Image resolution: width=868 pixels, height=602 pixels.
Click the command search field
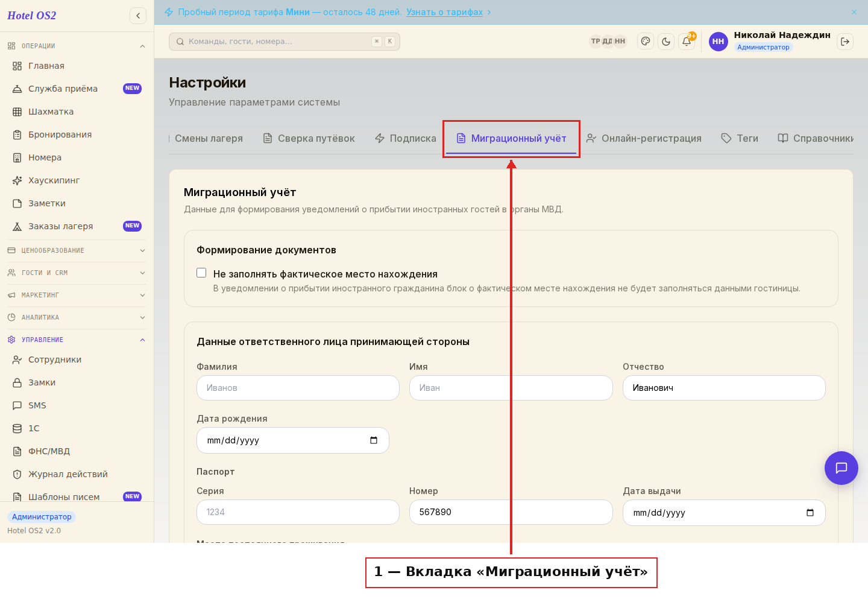[285, 42]
